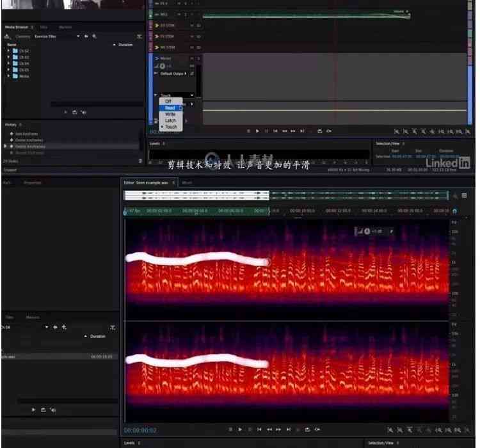Click search icon in Media Browser toolbar

(x=95, y=36)
